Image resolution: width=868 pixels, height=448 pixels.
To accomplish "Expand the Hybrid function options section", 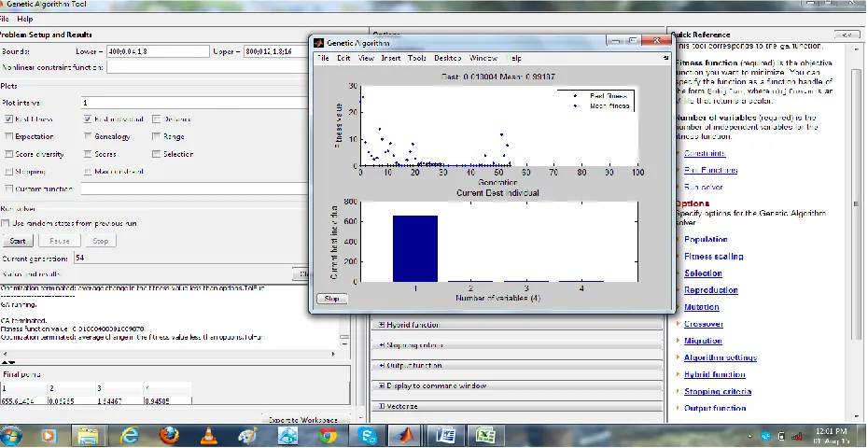I will [x=382, y=325].
